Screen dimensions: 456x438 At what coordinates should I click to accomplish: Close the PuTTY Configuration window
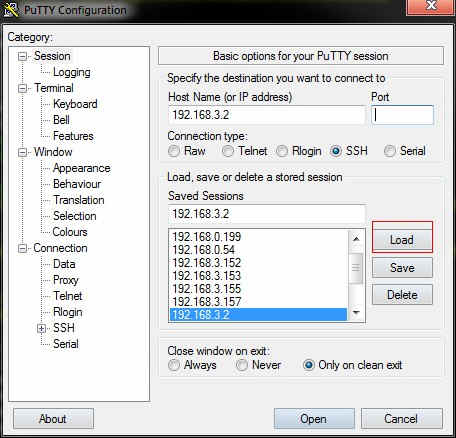click(431, 6)
